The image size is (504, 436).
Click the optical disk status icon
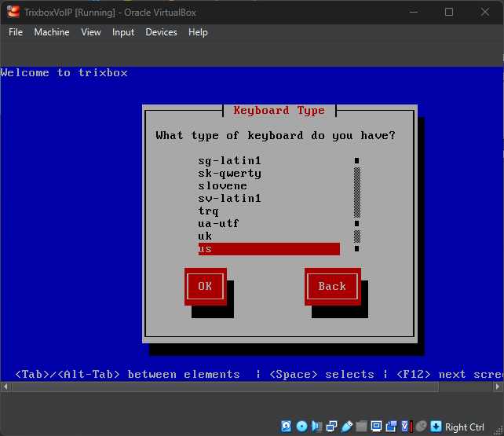[301, 427]
